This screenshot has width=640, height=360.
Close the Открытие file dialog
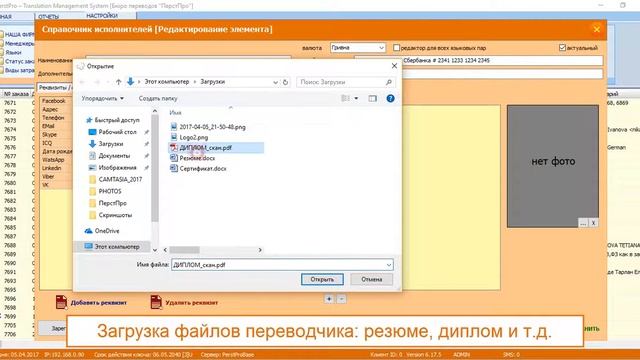tap(394, 66)
